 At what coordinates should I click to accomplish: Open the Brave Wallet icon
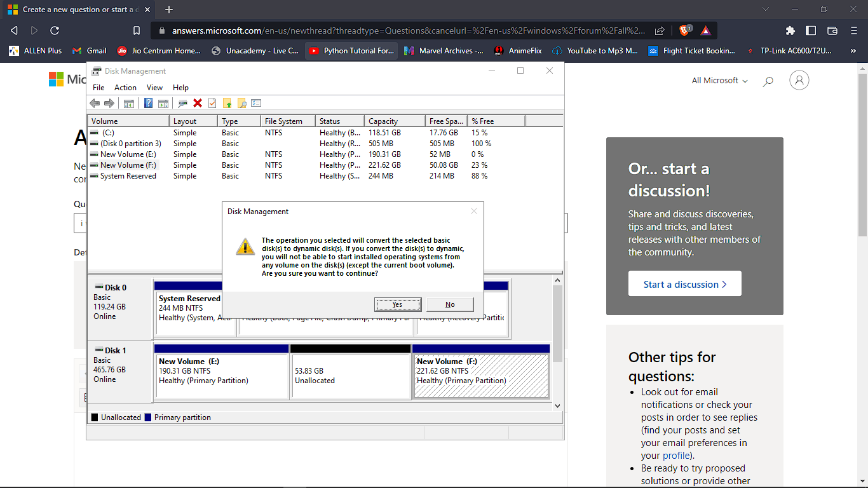pyautogui.click(x=832, y=30)
